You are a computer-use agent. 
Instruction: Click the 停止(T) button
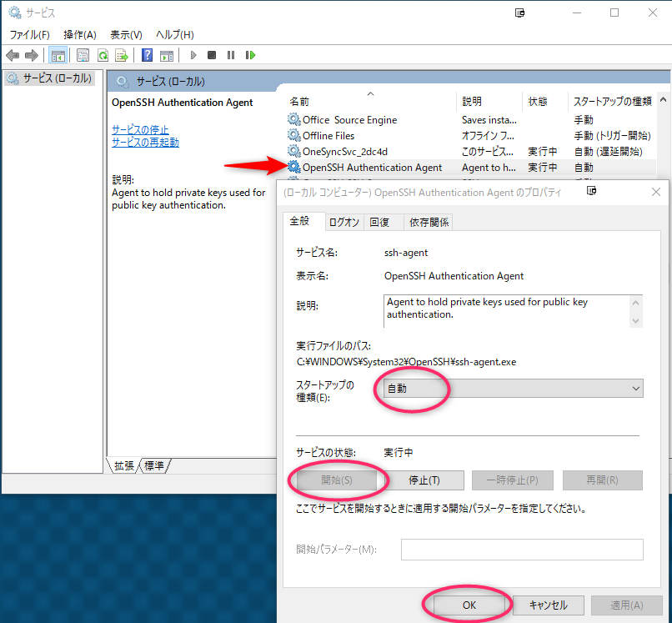[x=424, y=480]
